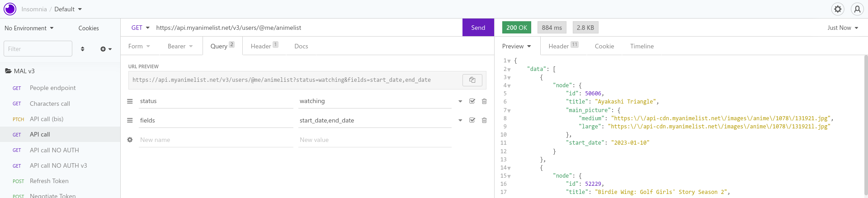Screen dimensions: 868x198
Task: Select the API call NO AUTH request
Action: pos(60,150)
